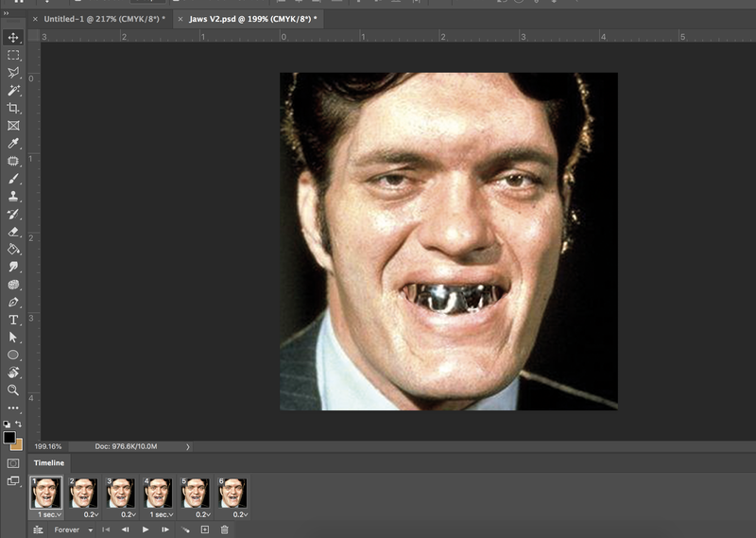Select the Polygonal Lasso tool
756x538 pixels.
coord(13,73)
